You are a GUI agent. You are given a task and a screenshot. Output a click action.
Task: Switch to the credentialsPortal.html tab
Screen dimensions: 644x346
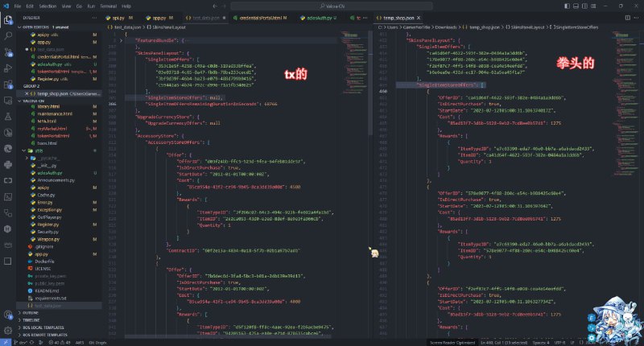coord(263,18)
